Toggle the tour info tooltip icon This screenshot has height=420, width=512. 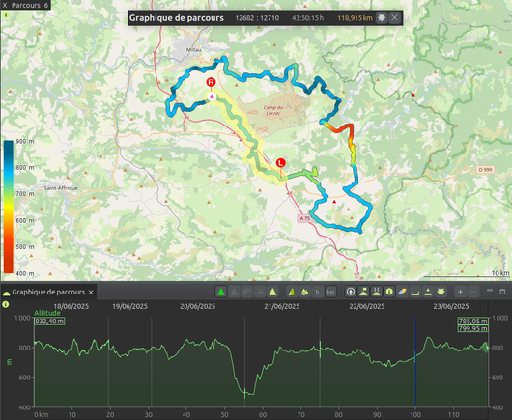tap(389, 292)
